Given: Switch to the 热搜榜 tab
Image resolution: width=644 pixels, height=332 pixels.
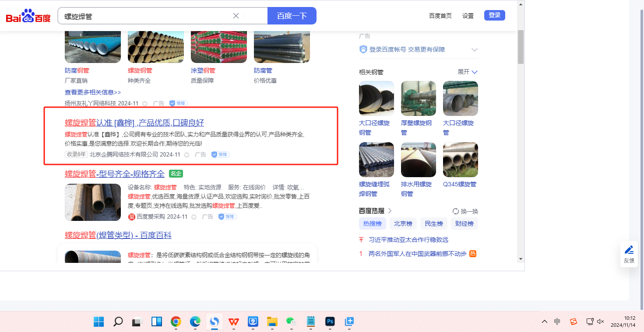Looking at the screenshot, I should click(373, 224).
